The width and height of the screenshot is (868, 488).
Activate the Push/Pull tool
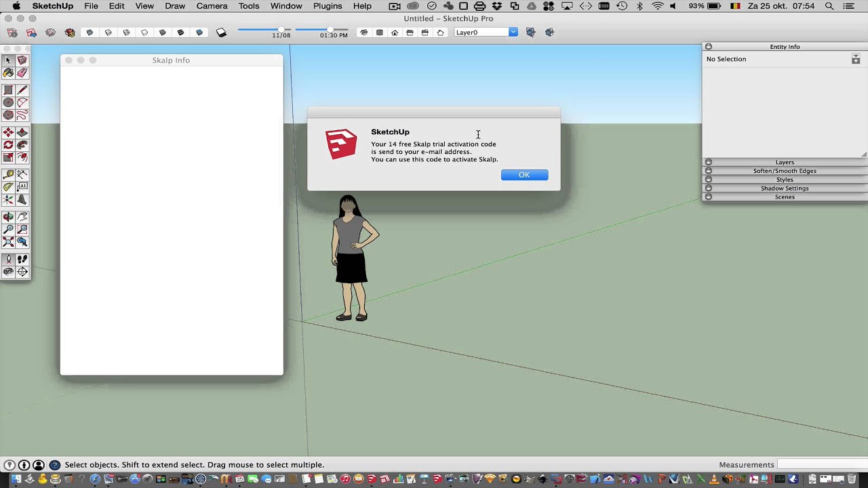(22, 132)
